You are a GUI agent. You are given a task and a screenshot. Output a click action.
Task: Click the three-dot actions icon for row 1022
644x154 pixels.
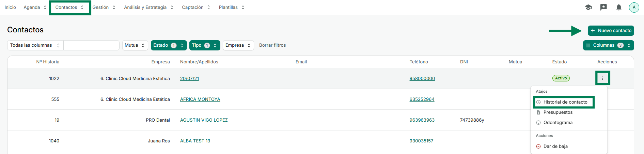click(x=602, y=78)
